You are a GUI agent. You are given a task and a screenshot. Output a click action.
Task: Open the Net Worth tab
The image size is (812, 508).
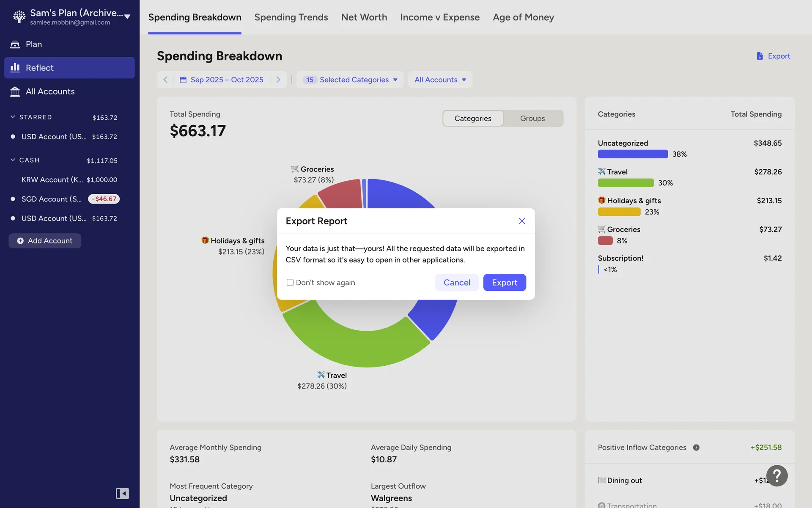point(364,17)
